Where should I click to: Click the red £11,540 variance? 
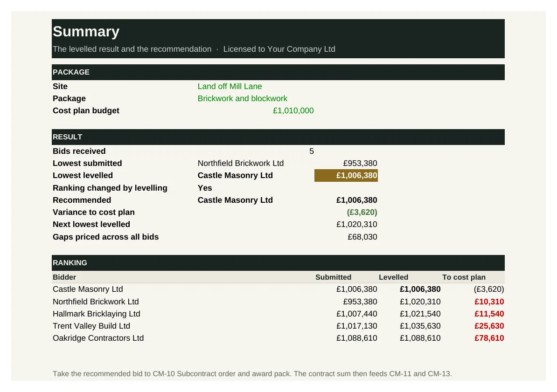click(x=489, y=314)
